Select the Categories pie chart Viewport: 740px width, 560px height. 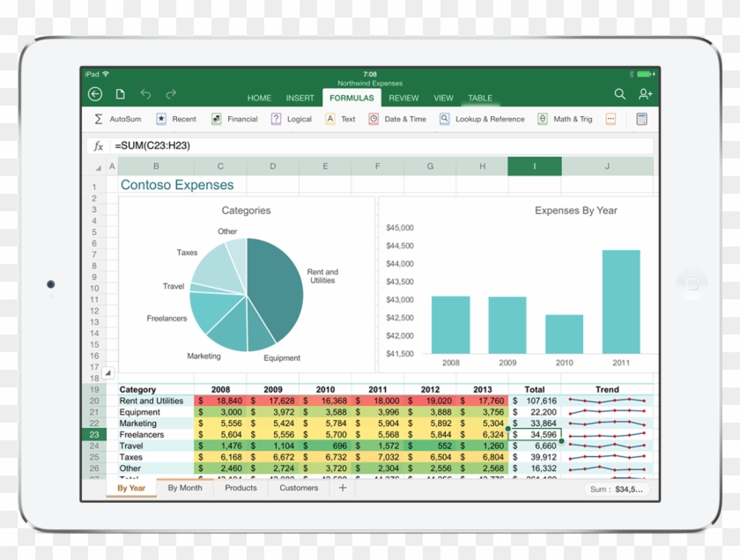[247, 284]
